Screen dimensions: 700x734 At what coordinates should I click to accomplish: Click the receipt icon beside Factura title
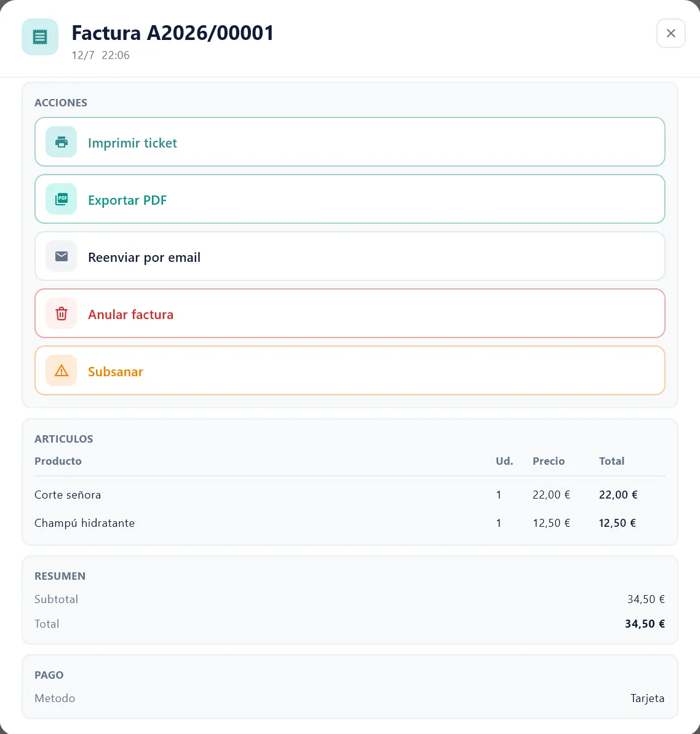pyautogui.click(x=40, y=37)
